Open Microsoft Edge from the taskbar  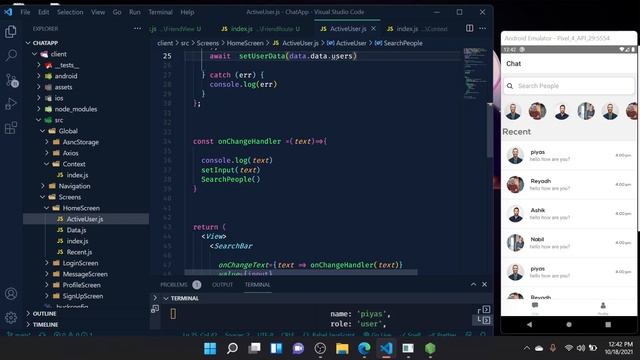click(364, 349)
